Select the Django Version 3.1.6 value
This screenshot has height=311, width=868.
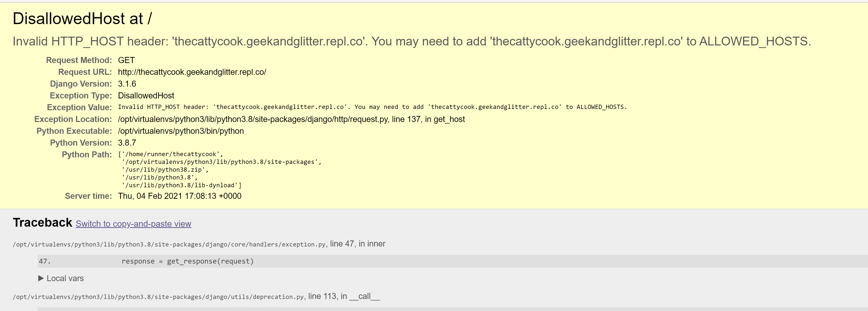click(127, 84)
